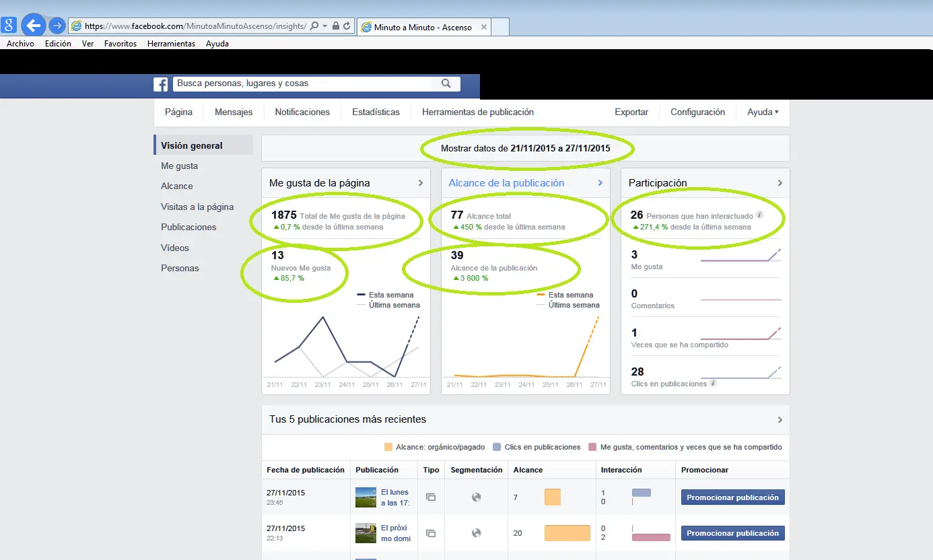Open Herramientas de publicación tab

[x=478, y=112]
